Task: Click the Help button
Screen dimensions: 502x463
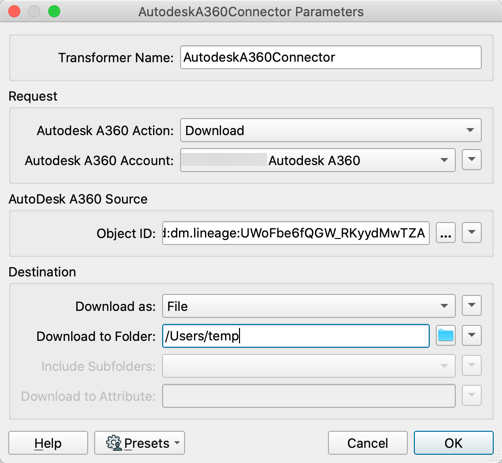Action: pos(48,443)
